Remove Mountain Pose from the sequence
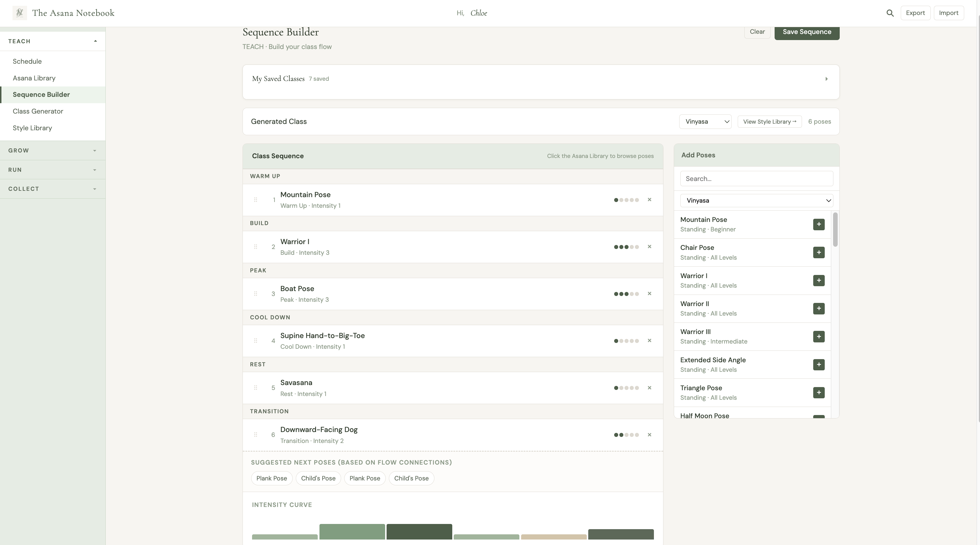 tap(649, 200)
